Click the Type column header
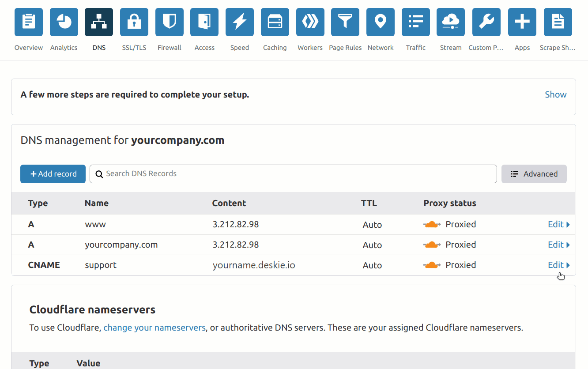Image resolution: width=588 pixels, height=369 pixels. 38,203
